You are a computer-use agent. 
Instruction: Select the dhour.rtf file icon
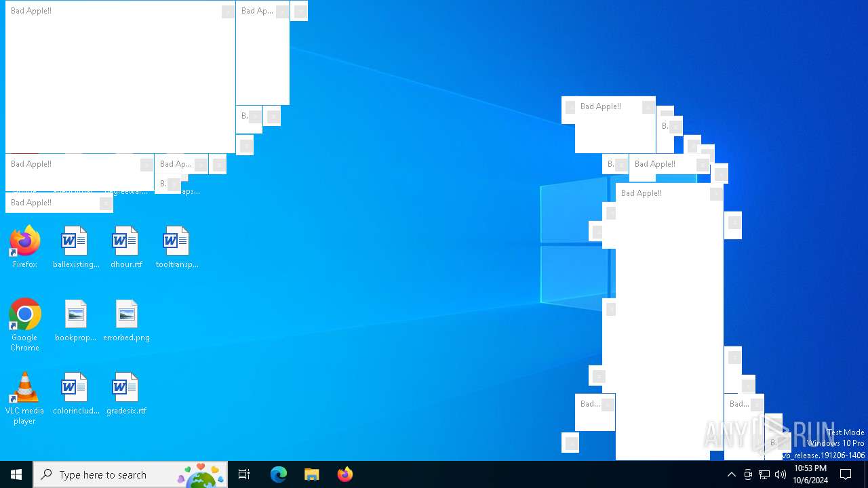126,247
